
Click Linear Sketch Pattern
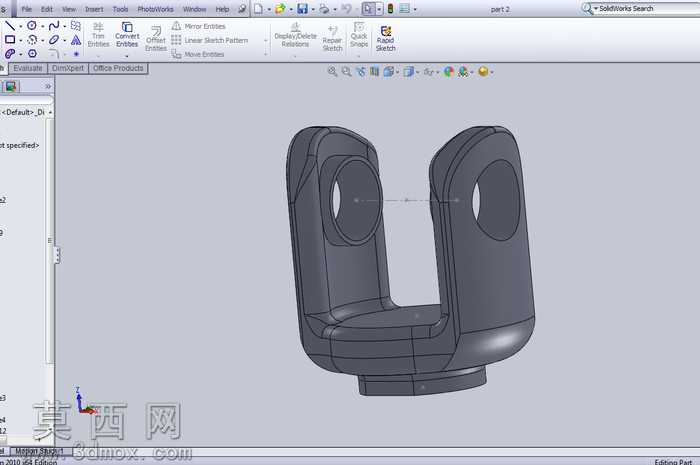[210, 40]
